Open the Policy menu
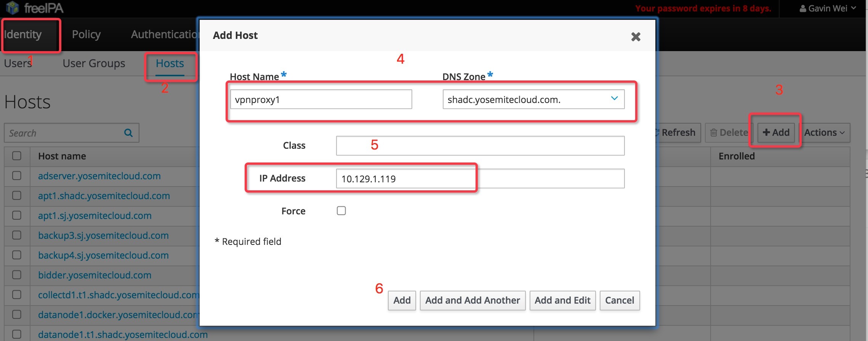Viewport: 868px width, 341px height. click(86, 35)
